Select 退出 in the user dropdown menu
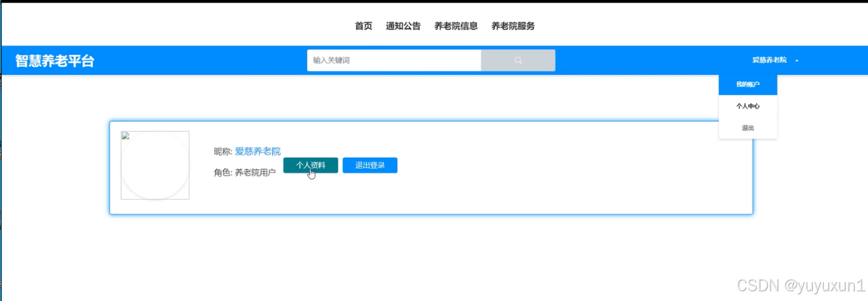This screenshot has height=301, width=868. coord(748,128)
